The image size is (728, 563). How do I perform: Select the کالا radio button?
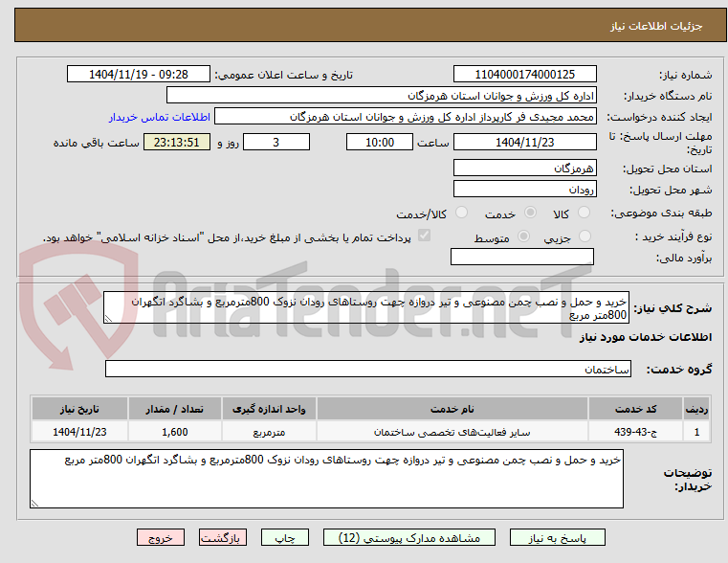click(585, 213)
